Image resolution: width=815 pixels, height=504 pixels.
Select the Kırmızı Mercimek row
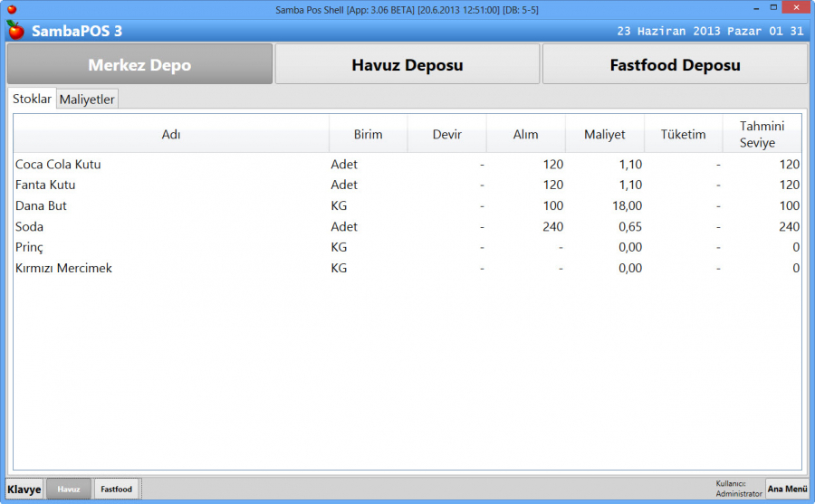[63, 269]
